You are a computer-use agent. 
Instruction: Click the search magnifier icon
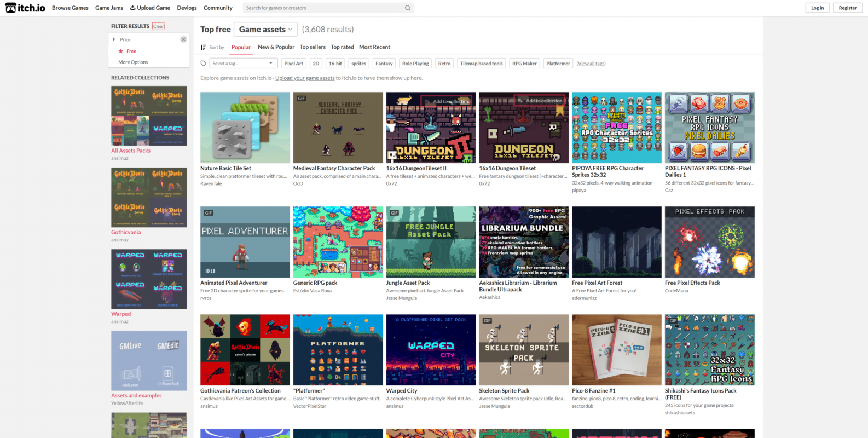[407, 8]
